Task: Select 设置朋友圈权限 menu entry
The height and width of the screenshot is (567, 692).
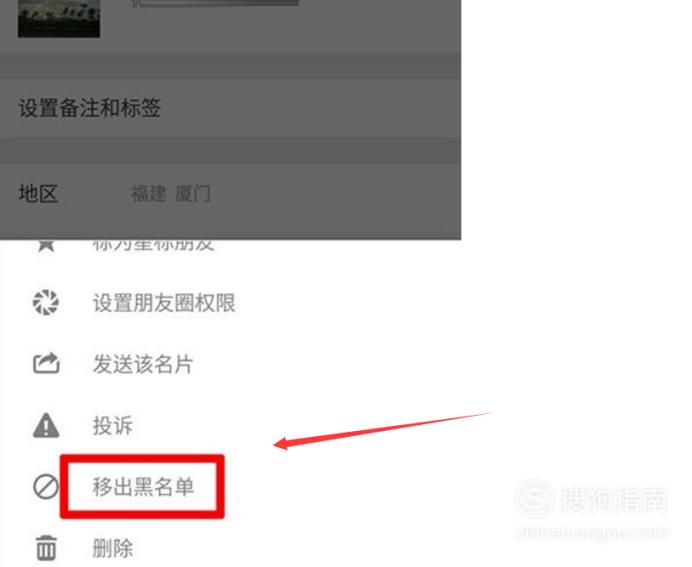Action: [164, 303]
